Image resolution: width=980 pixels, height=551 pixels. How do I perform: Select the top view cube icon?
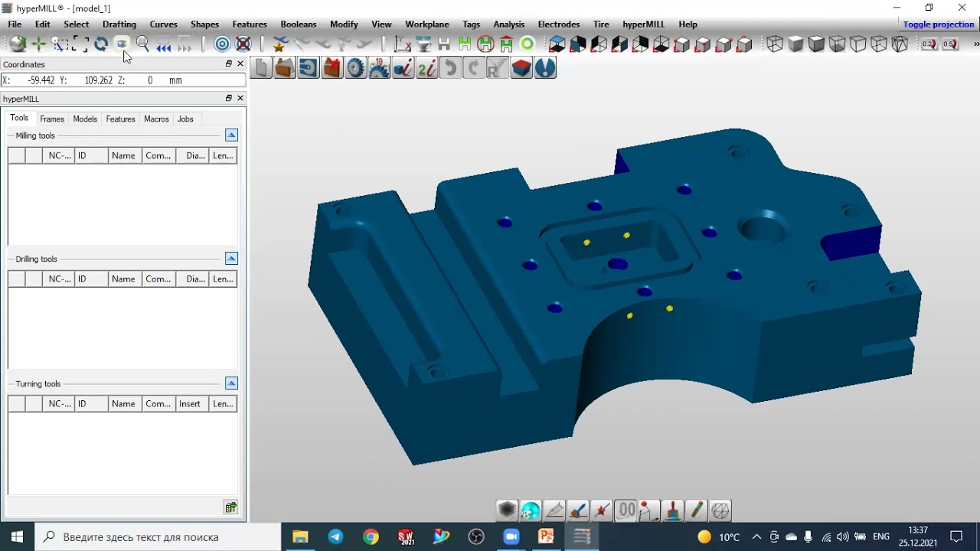[x=557, y=44]
